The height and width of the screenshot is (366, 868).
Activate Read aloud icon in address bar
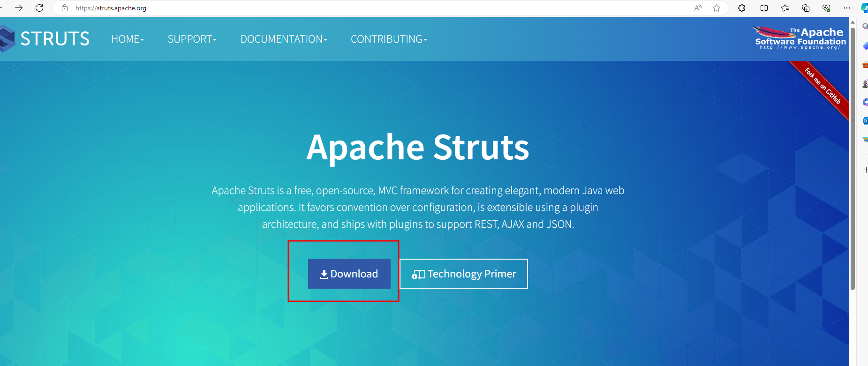point(698,8)
